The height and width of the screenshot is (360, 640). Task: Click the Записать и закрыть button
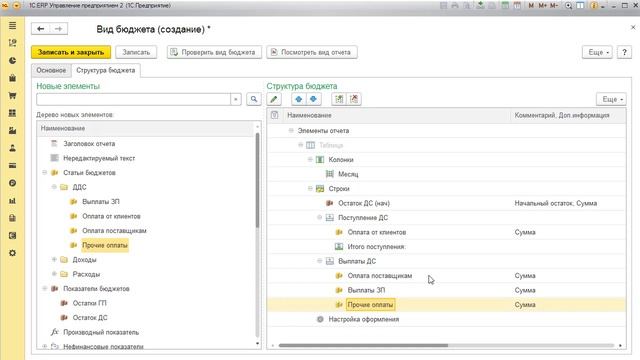coord(71,52)
